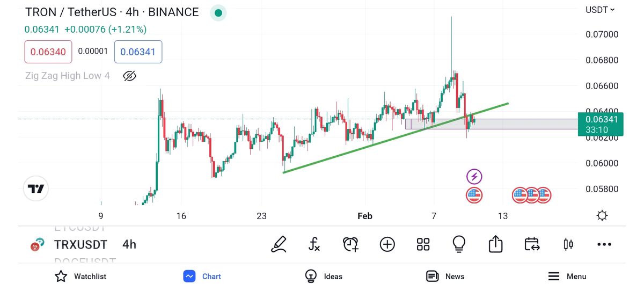The image size is (644, 290).
Task: Switch to the News tab
Action: (445, 276)
